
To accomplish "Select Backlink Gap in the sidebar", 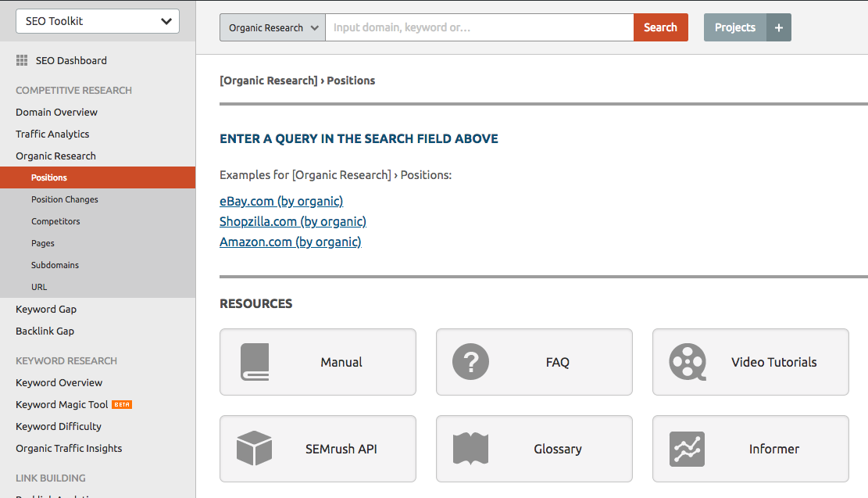I will [x=45, y=331].
